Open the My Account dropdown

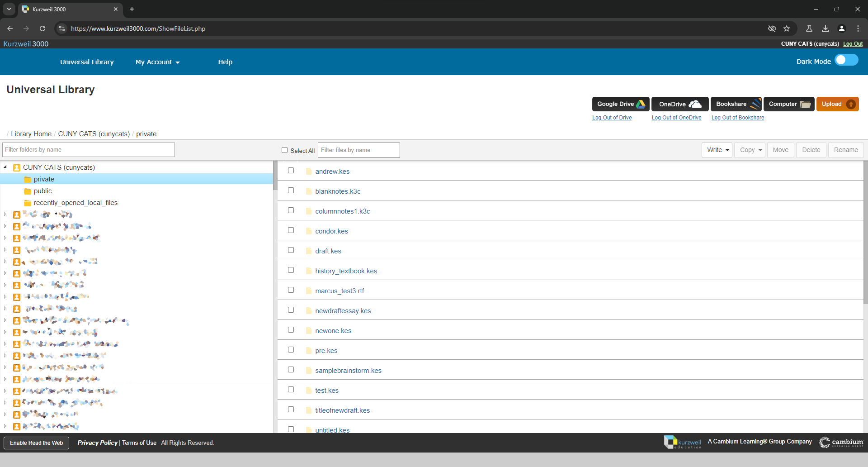pyautogui.click(x=157, y=62)
